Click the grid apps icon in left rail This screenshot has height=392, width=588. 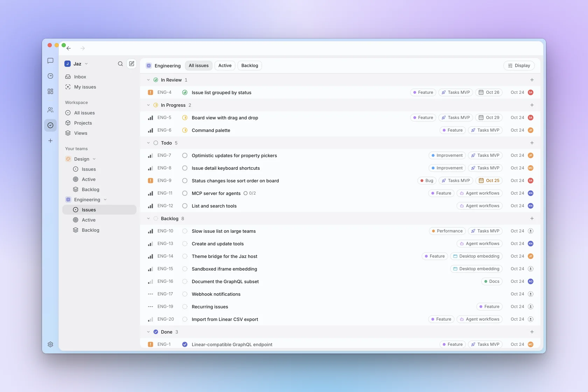coord(50,91)
